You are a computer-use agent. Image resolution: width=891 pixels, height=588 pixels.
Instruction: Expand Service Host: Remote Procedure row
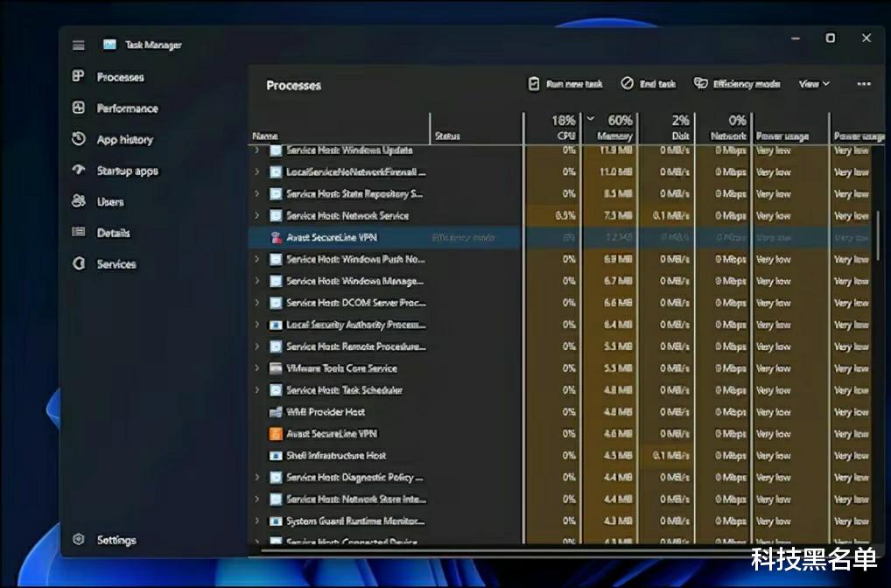[256, 346]
